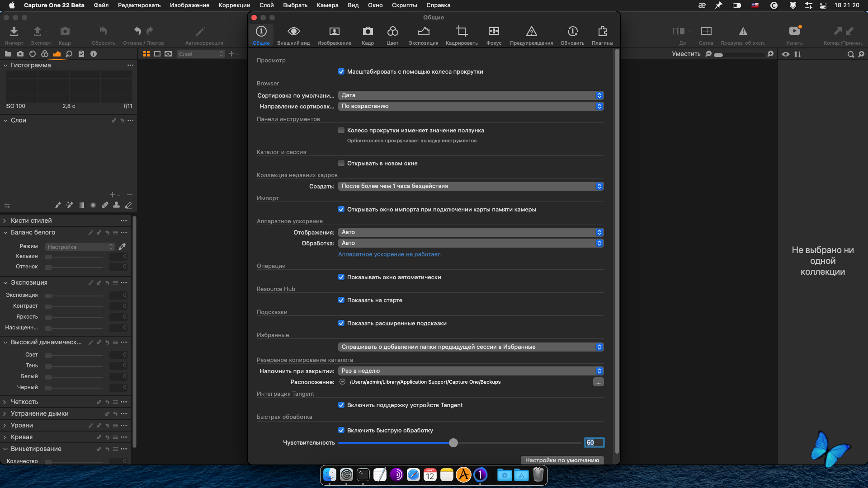Screen dimensions: 868x488
Task: Click the Импорт toolbar icon
Action: (x=14, y=35)
